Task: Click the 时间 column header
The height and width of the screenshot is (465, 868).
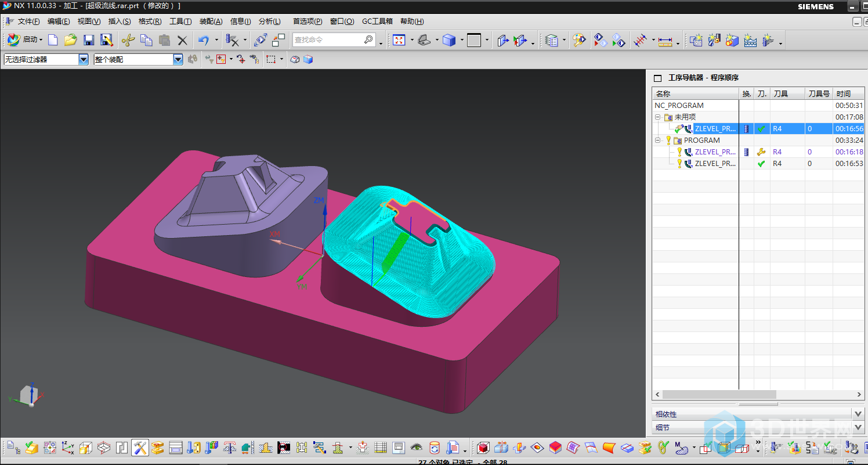Action: click(849, 93)
